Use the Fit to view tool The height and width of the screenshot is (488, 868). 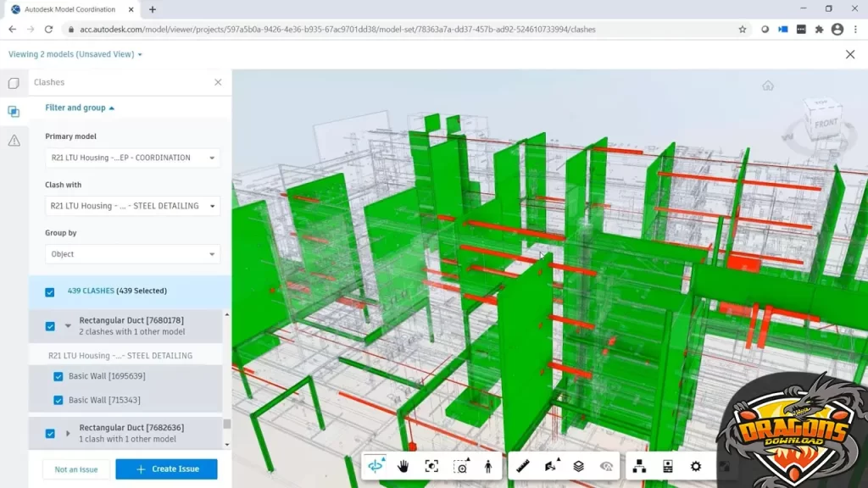coord(431,465)
